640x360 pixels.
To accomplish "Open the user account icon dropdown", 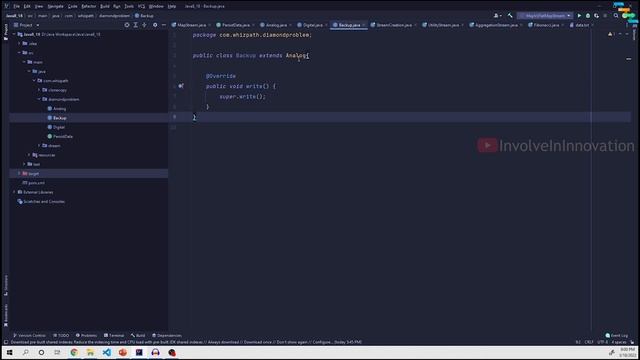I will click(498, 16).
